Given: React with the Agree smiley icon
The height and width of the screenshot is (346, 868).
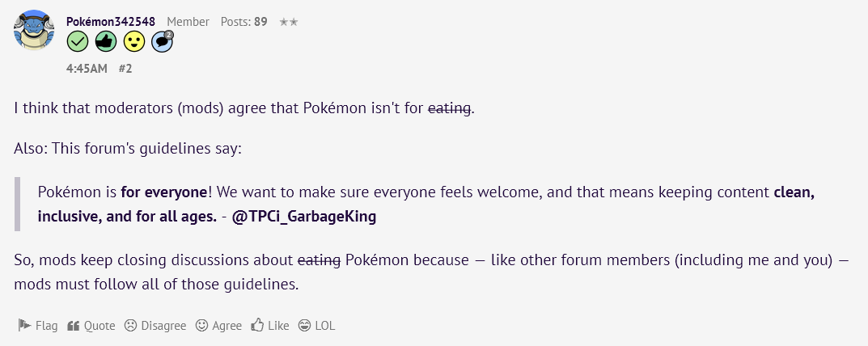Looking at the screenshot, I should coord(218,326).
